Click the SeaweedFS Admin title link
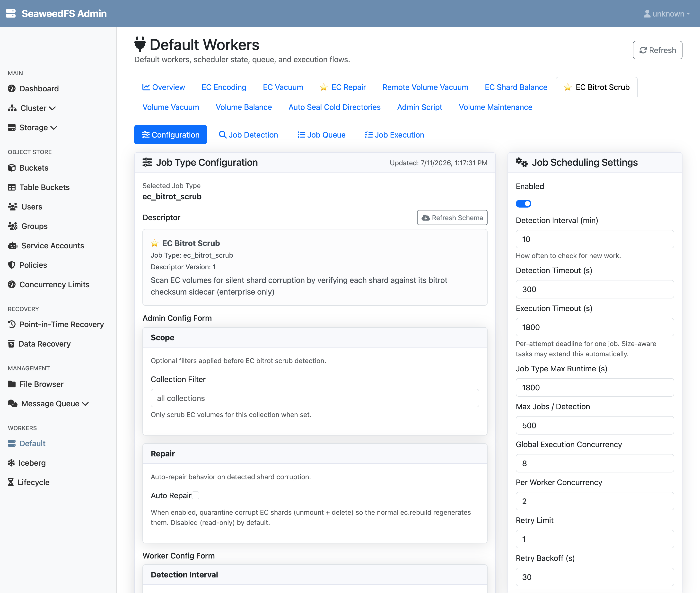 [x=64, y=13]
